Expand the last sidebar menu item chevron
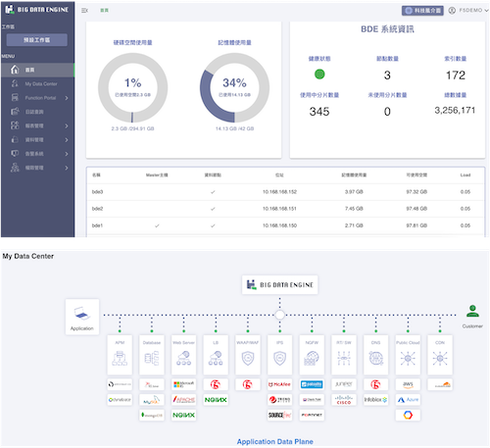The width and height of the screenshot is (490, 448). (x=67, y=168)
